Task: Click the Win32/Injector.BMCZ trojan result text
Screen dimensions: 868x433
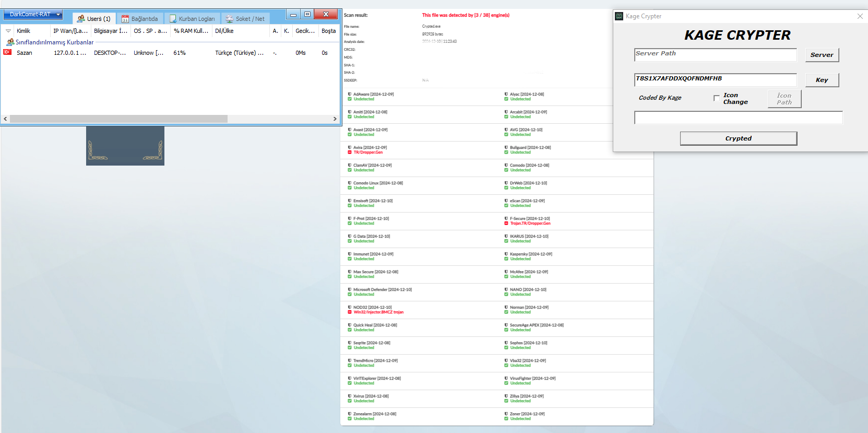Action: tap(378, 312)
